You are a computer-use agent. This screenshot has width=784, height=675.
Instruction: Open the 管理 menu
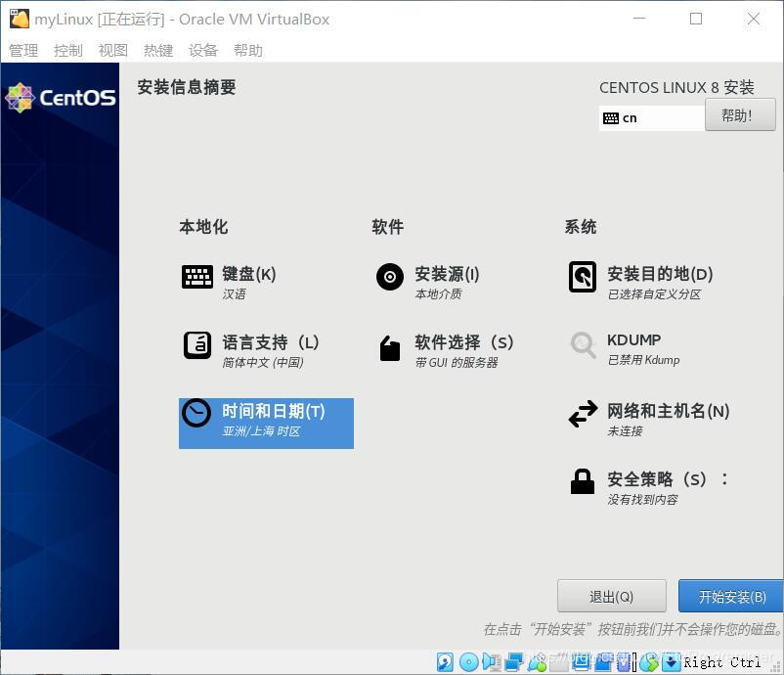(23, 50)
